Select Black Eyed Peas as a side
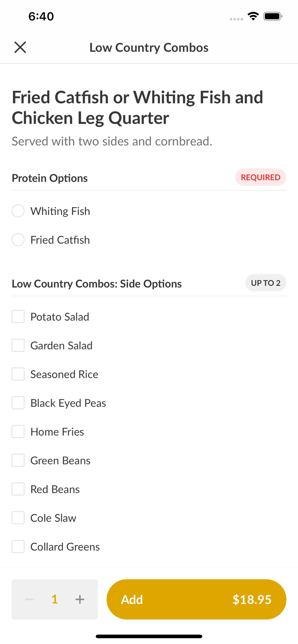298x644 pixels. tap(18, 403)
